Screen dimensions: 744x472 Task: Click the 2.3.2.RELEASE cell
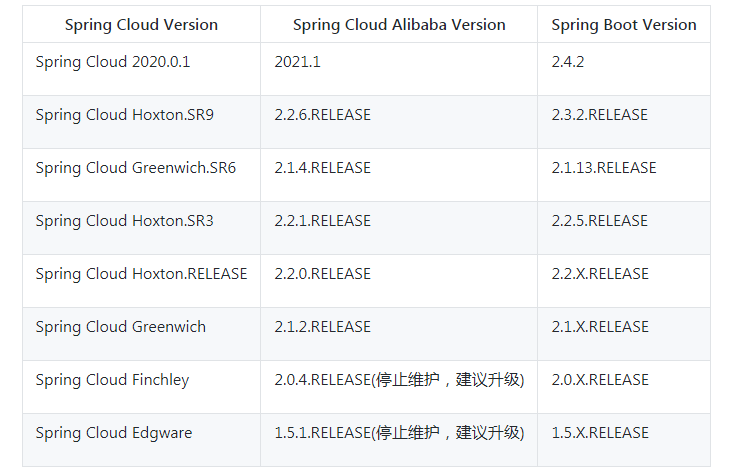(x=624, y=122)
